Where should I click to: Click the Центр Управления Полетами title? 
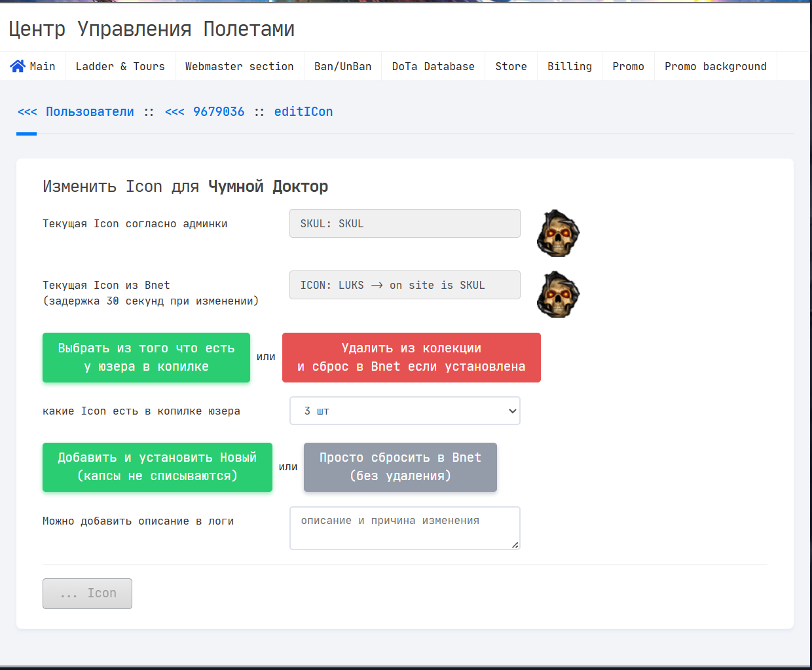[x=151, y=29]
